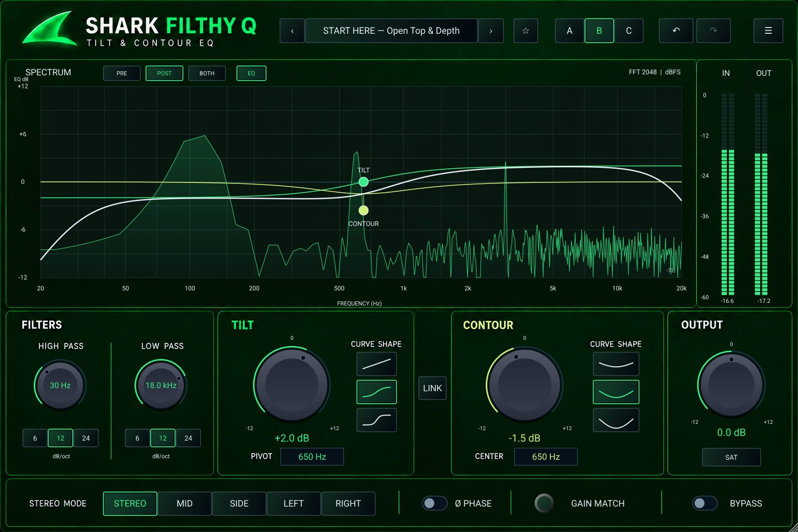The image size is (798, 532).
Task: Select B comparison slot
Action: pyautogui.click(x=599, y=31)
